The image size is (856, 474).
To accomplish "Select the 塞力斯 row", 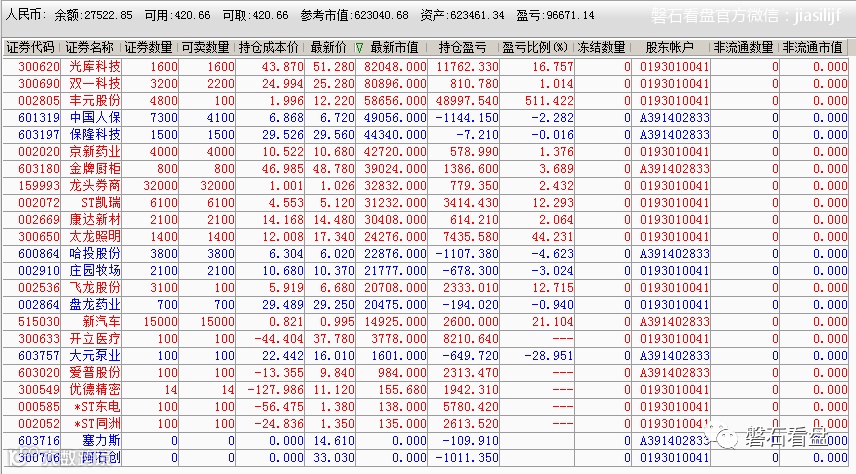I will (425, 440).
